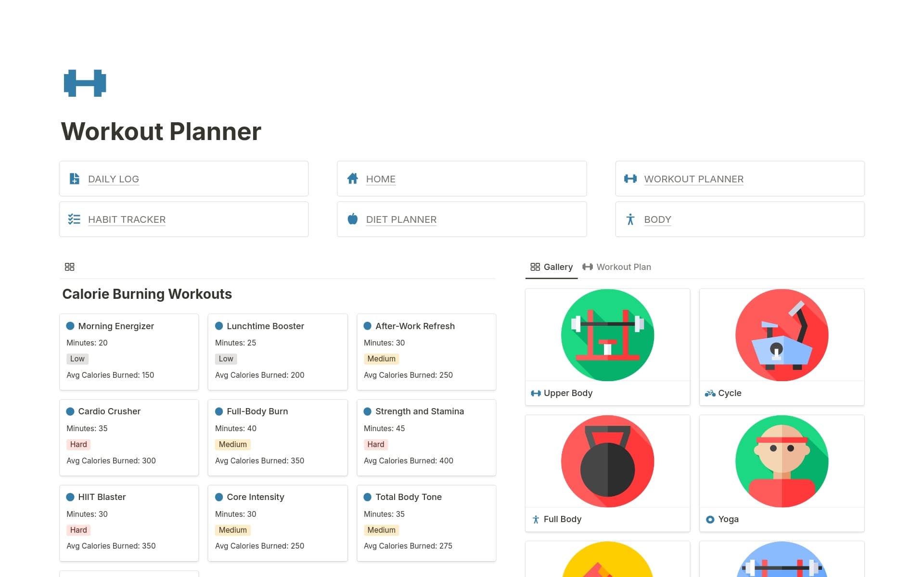Click blue dot icon on Lunchtime Booster
The height and width of the screenshot is (577, 924).
pos(219,326)
